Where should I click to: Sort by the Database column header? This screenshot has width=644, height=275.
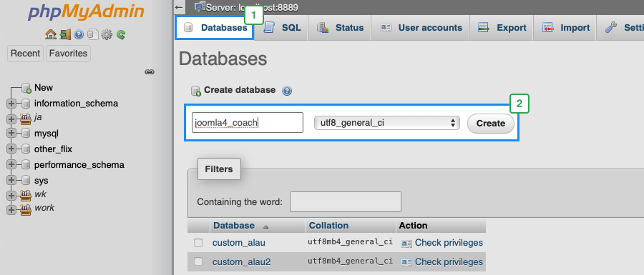tap(234, 226)
